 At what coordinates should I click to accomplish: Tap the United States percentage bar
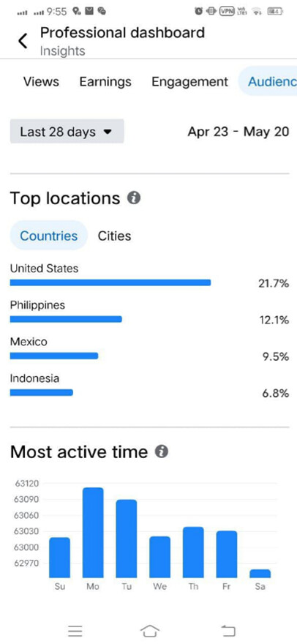[110, 282]
